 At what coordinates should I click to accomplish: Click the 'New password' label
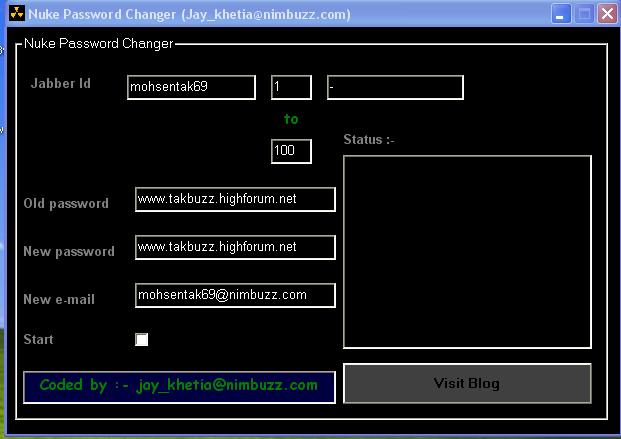coord(69,251)
